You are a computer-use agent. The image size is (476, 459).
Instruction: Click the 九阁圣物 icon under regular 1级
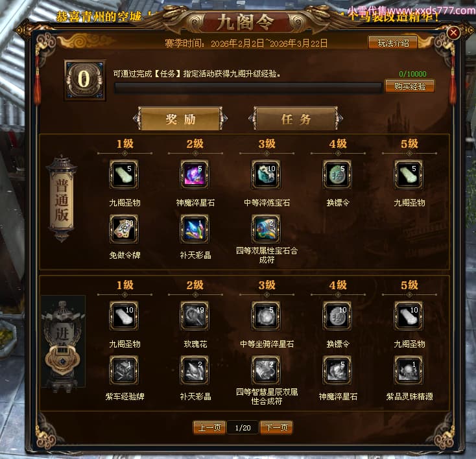click(124, 174)
